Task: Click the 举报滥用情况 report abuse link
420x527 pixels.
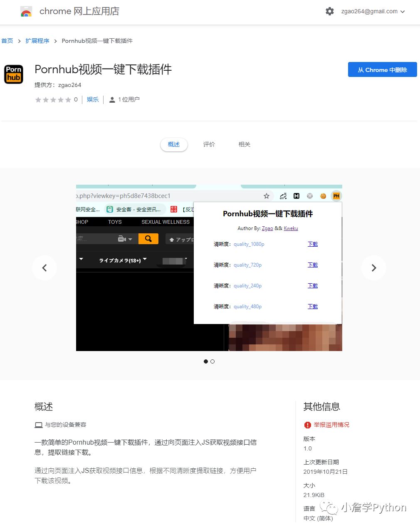Action: tap(331, 425)
